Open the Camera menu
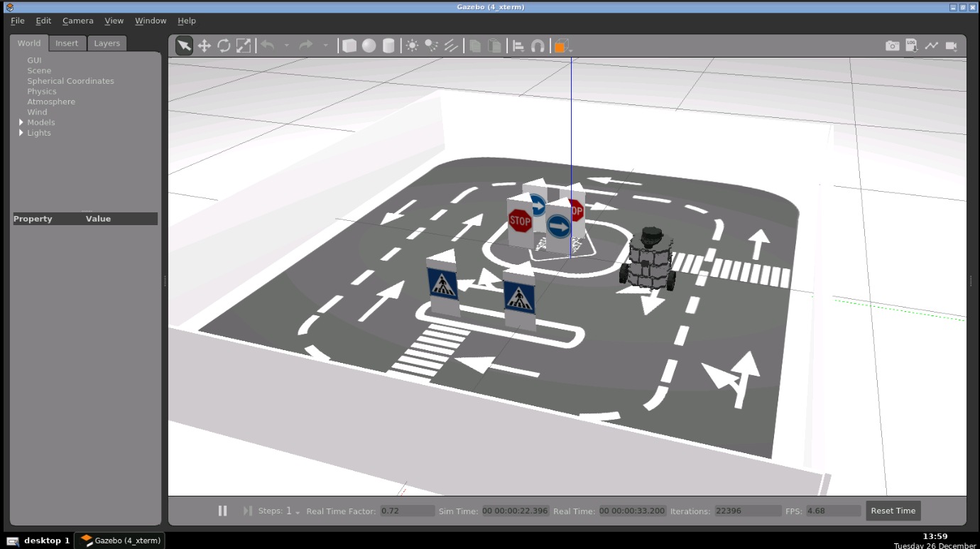The image size is (980, 549). click(77, 21)
